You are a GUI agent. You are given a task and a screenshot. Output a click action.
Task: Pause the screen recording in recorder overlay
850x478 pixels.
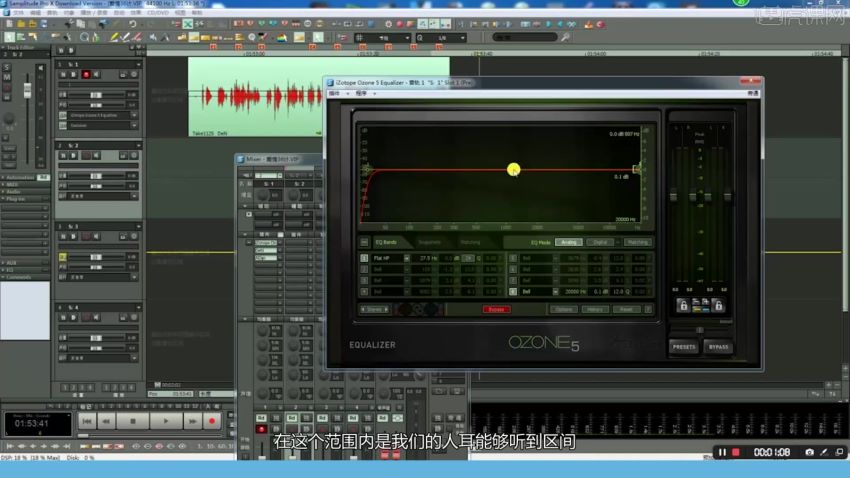tap(722, 452)
